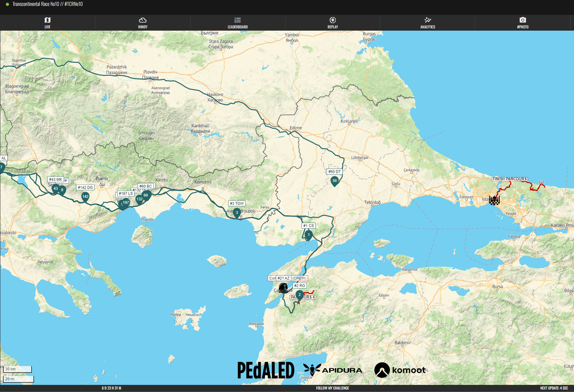Click the red star parcours marker

tap(299, 303)
